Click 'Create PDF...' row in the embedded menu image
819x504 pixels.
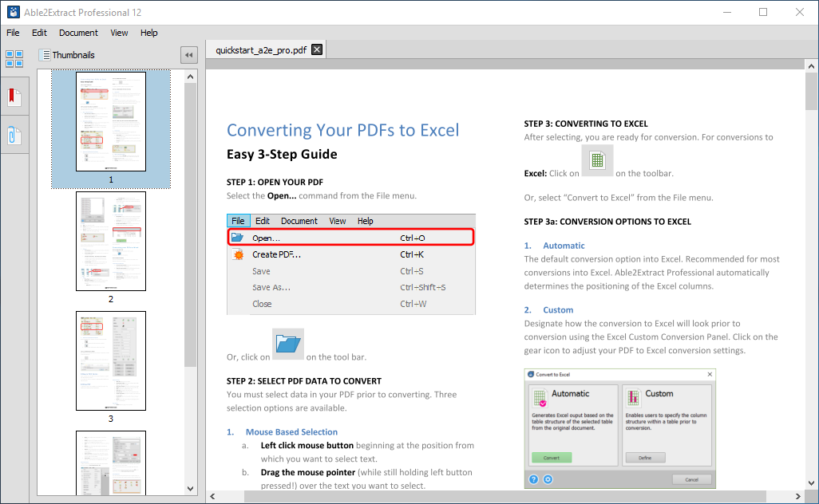351,254
